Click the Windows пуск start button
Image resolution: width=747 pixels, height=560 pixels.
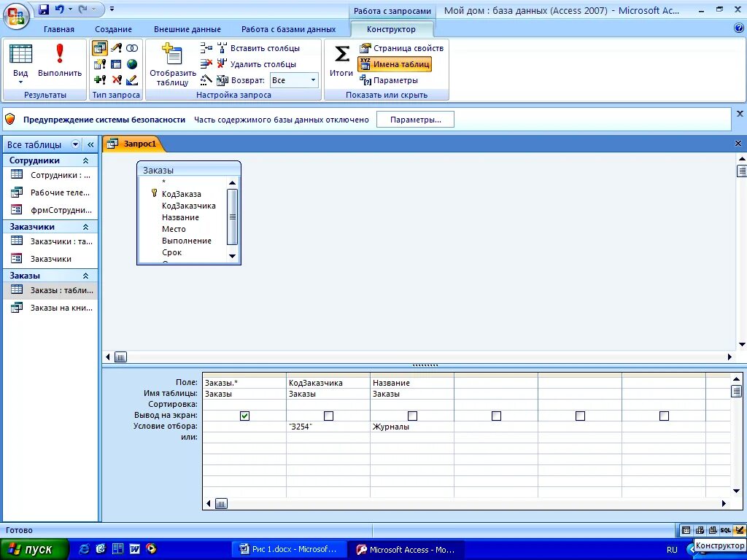pos(34,549)
